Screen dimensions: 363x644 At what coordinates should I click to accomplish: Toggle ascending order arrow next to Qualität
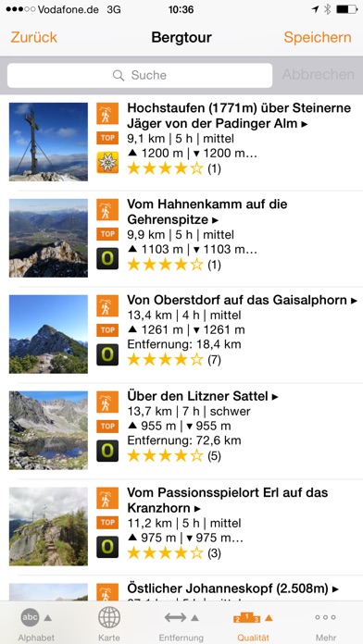[269, 618]
